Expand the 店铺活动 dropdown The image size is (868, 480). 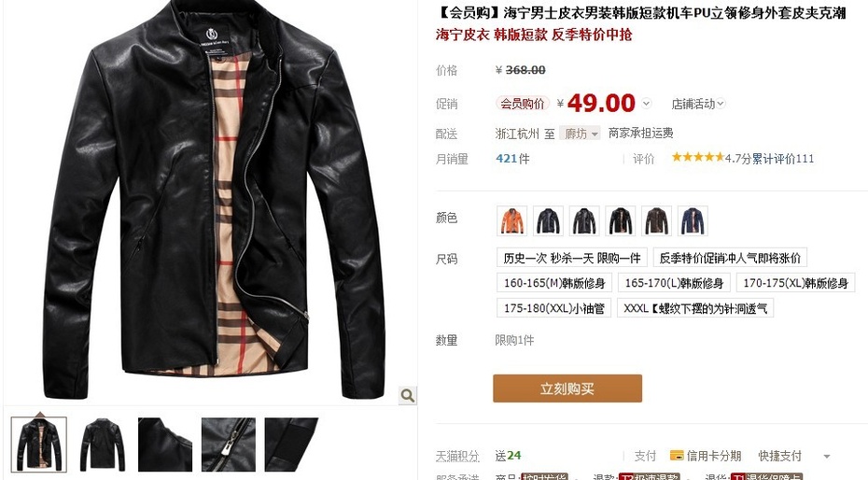pyautogui.click(x=699, y=104)
